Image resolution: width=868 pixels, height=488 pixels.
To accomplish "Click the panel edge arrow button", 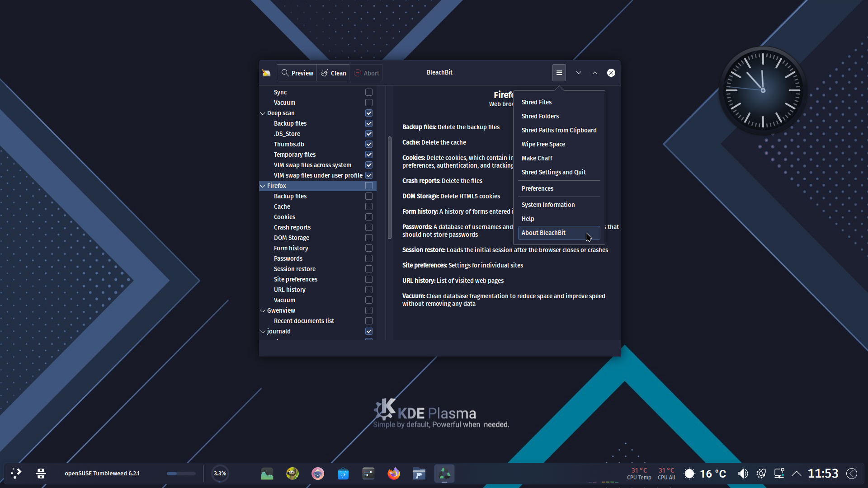I will click(x=852, y=474).
